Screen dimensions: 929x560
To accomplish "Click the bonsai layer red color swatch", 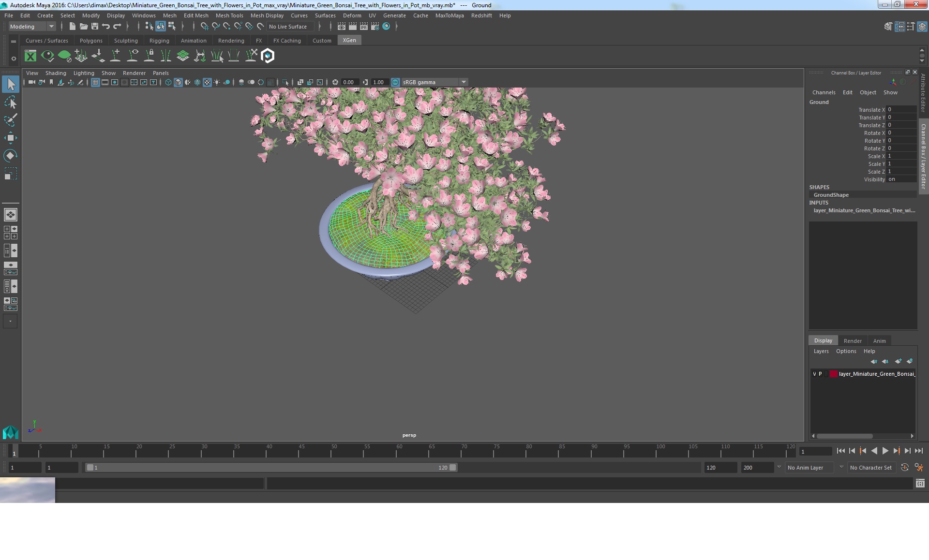I will tap(833, 374).
